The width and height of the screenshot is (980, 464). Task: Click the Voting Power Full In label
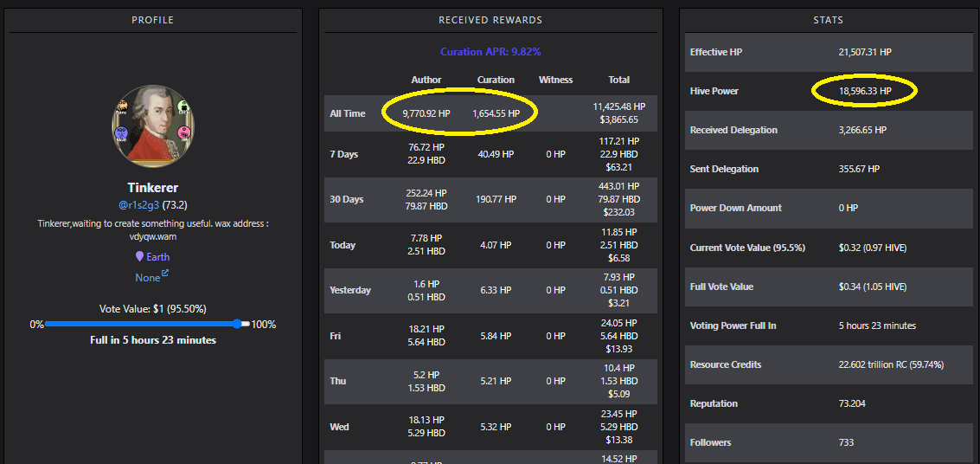pyautogui.click(x=733, y=325)
